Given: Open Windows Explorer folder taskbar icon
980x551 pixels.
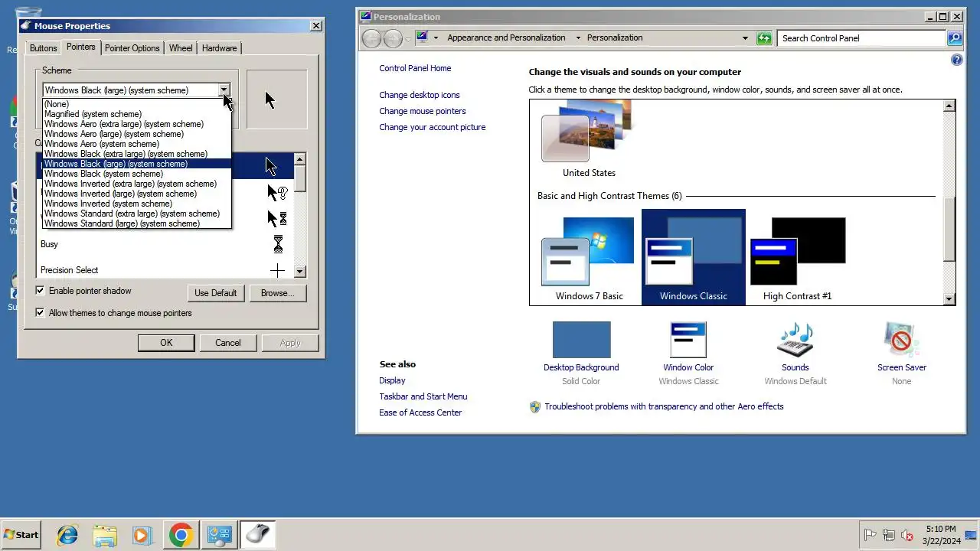Looking at the screenshot, I should click(x=105, y=535).
